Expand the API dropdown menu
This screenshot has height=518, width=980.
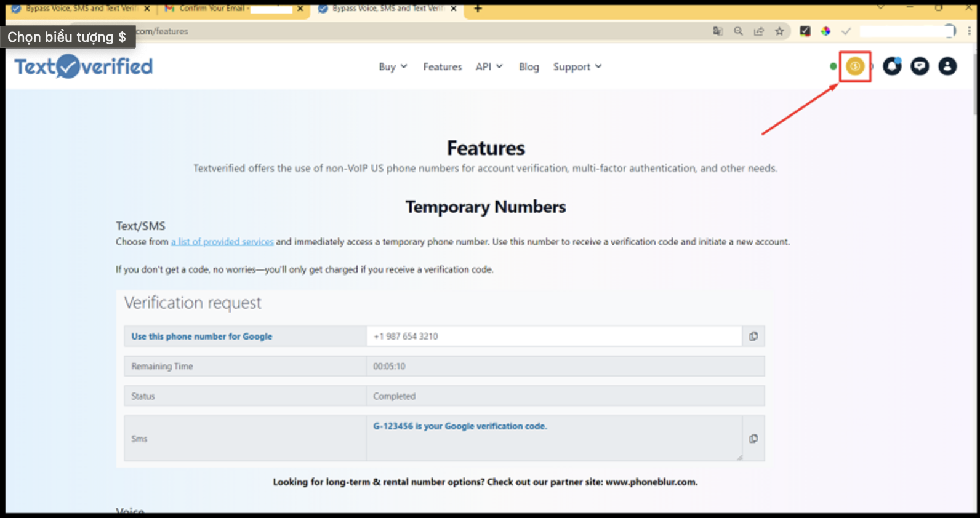click(489, 66)
